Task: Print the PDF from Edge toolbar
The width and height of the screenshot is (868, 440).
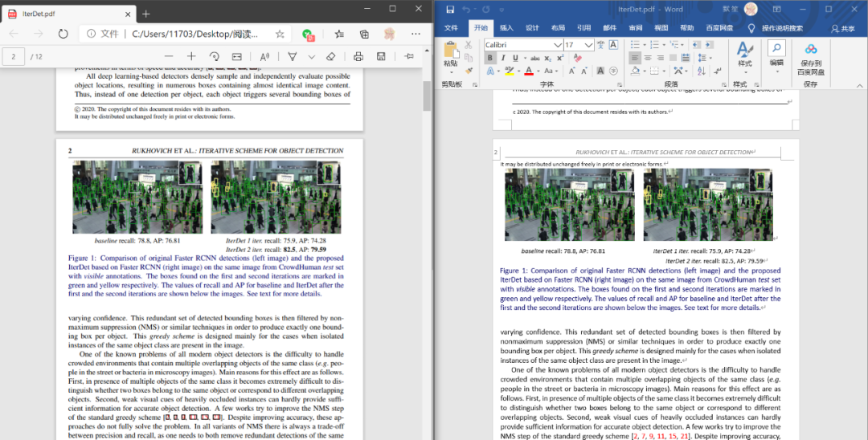Action: tap(358, 56)
